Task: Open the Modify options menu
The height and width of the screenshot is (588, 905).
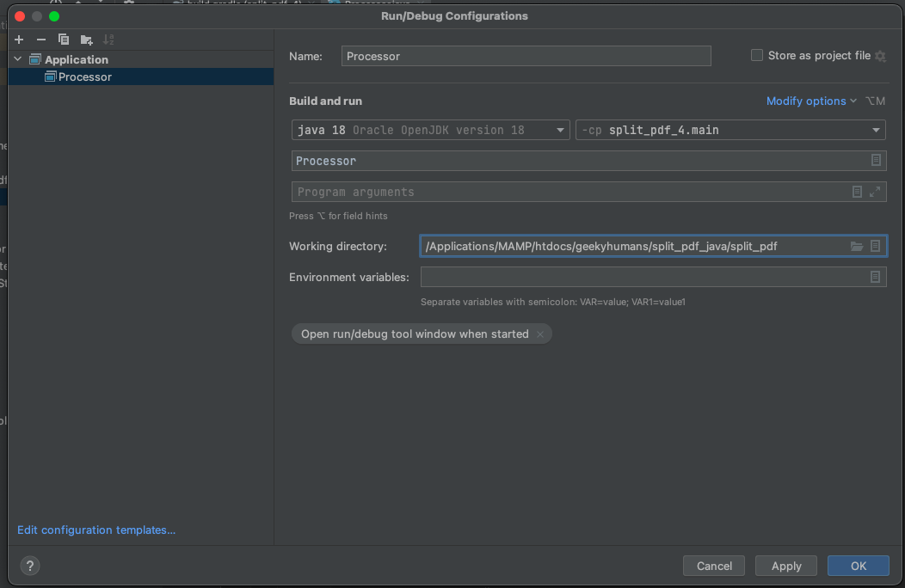Action: [807, 101]
